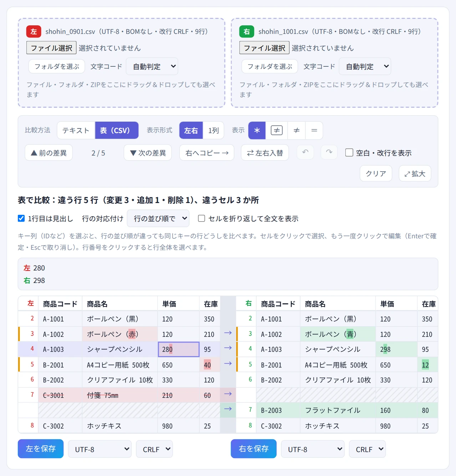Select right cell 298 in row A-1003
This screenshot has height=476, width=456.
coord(396,349)
